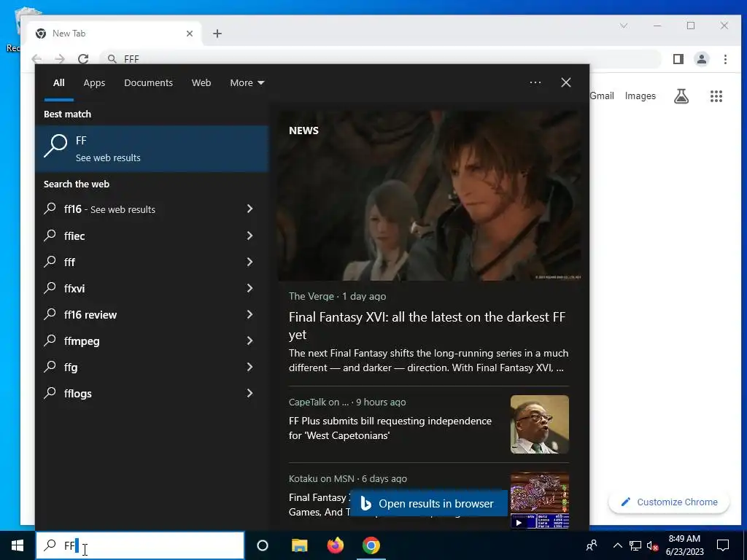Click Chrome's back arrow
The height and width of the screenshot is (560, 747).
coord(36,58)
